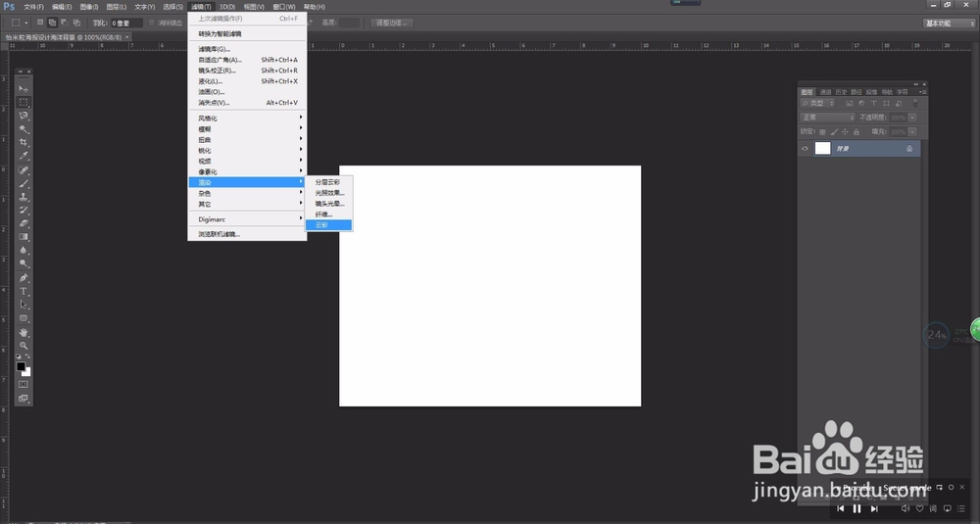
Task: Select the Dodge tool
Action: click(x=24, y=264)
